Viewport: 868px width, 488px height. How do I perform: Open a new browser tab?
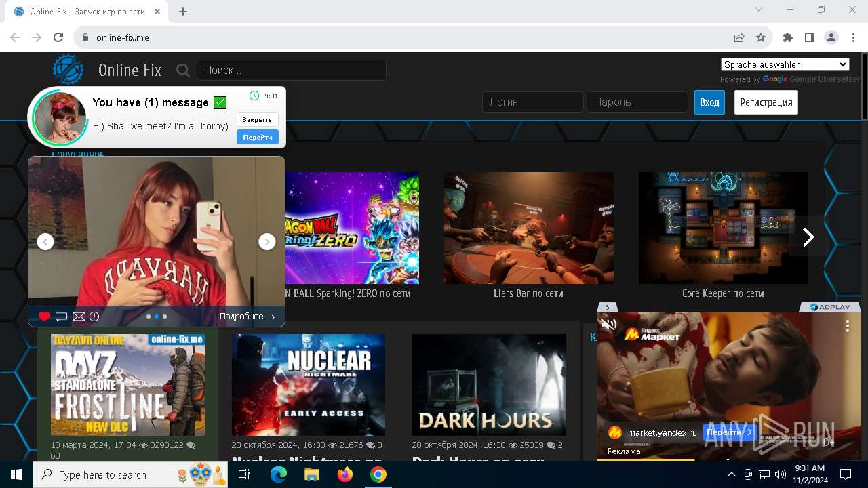[x=183, y=12]
